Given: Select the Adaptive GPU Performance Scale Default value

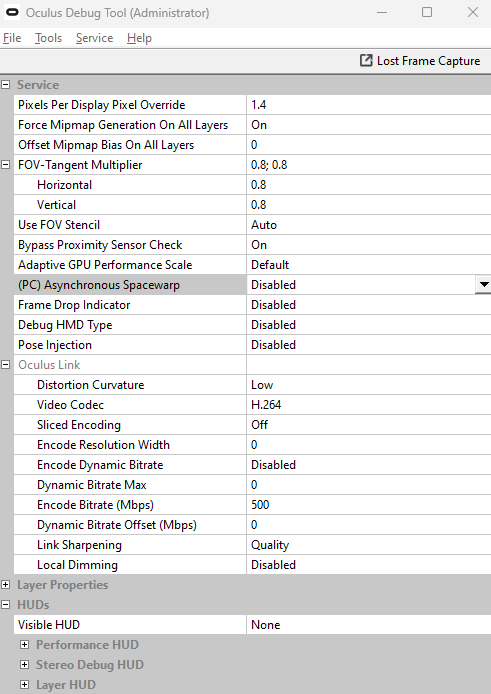Looking at the screenshot, I should [x=369, y=265].
